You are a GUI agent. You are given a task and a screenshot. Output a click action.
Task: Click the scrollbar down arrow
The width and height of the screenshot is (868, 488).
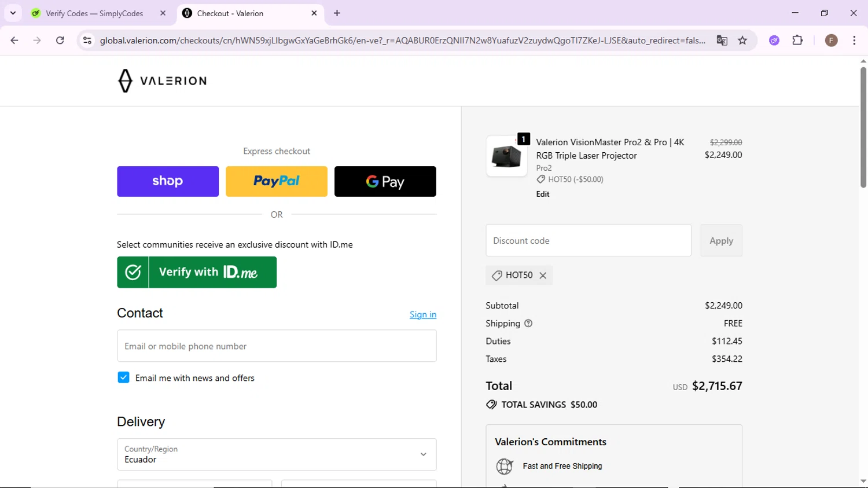(863, 482)
